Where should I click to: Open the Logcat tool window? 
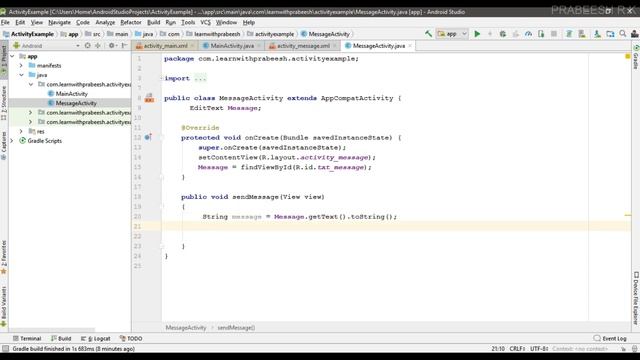[x=96, y=338]
